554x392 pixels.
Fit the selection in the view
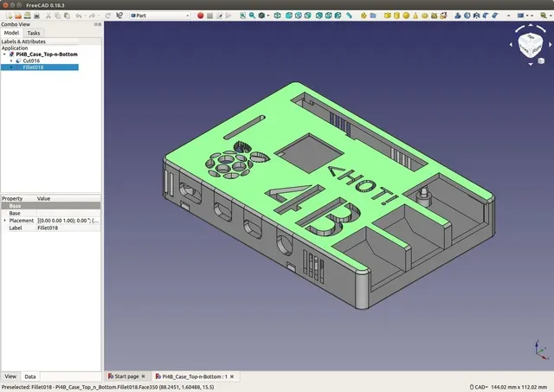252,16
